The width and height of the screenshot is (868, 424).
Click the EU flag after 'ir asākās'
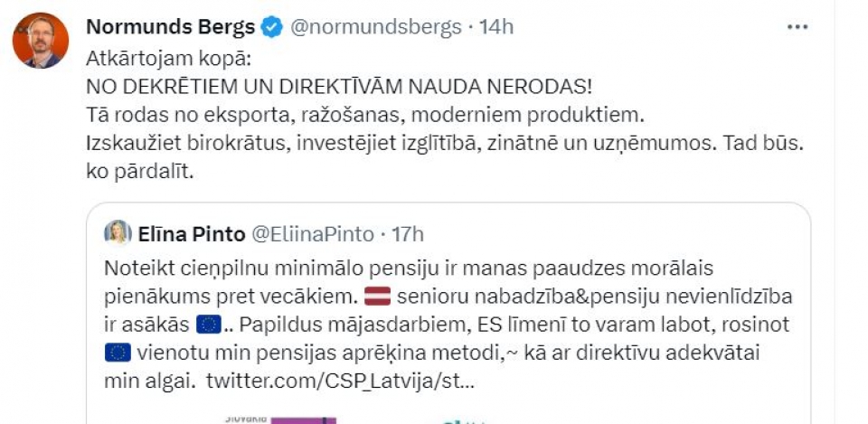209,325
